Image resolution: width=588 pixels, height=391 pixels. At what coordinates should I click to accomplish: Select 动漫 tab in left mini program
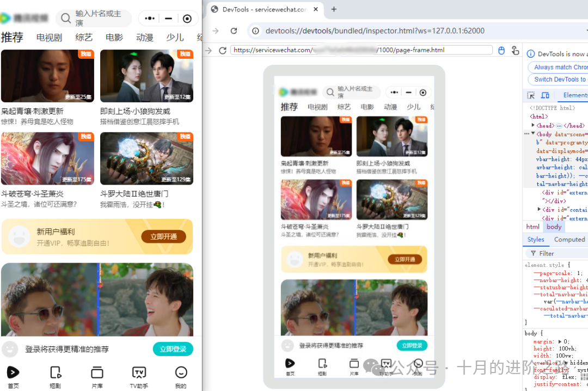(x=145, y=38)
